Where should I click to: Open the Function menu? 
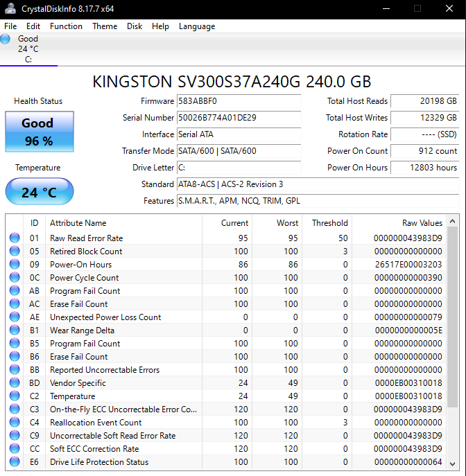(x=66, y=26)
